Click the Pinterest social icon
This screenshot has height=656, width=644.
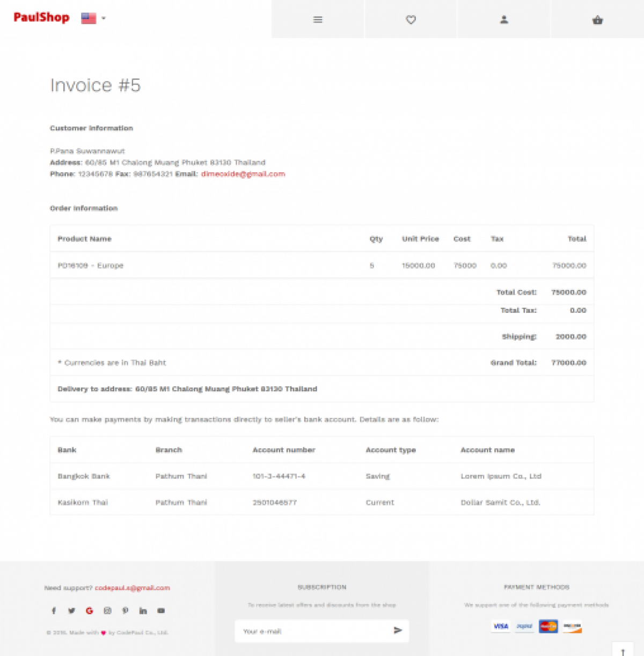[x=125, y=610]
